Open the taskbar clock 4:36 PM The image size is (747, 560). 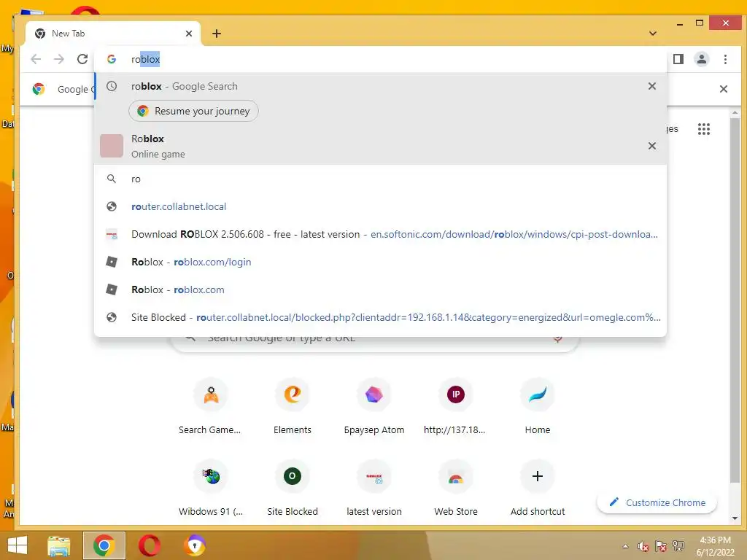715,546
